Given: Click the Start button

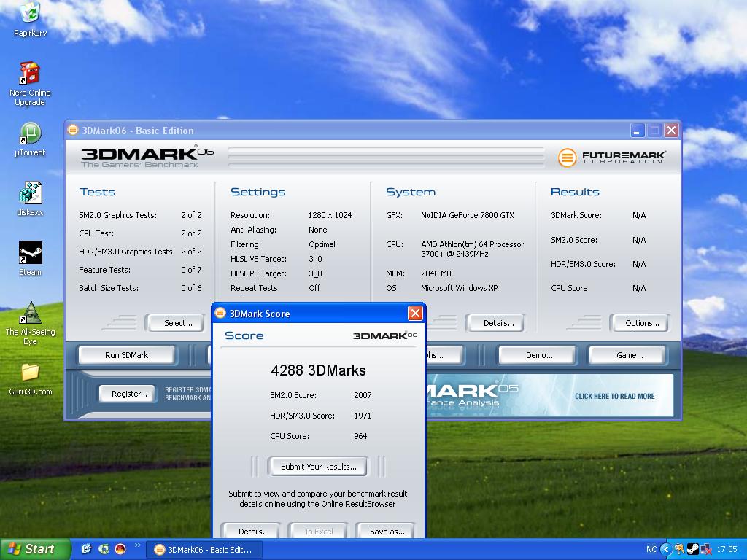Looking at the screenshot, I should tap(35, 549).
